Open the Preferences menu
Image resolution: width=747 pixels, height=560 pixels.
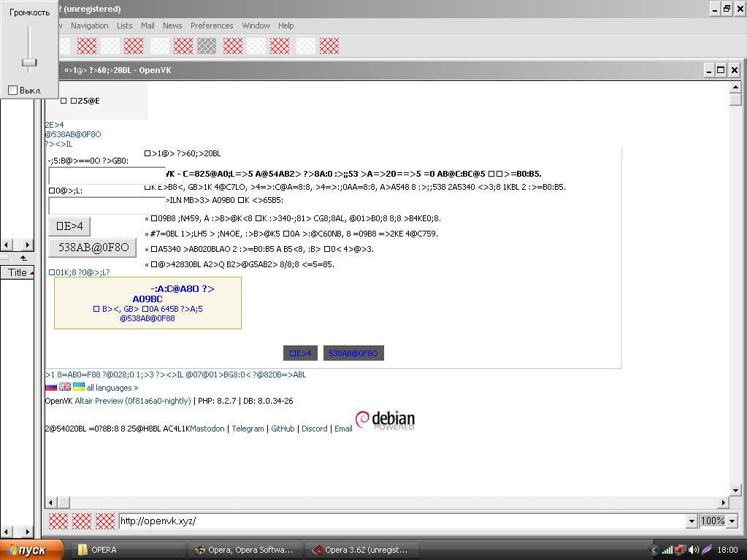[212, 26]
